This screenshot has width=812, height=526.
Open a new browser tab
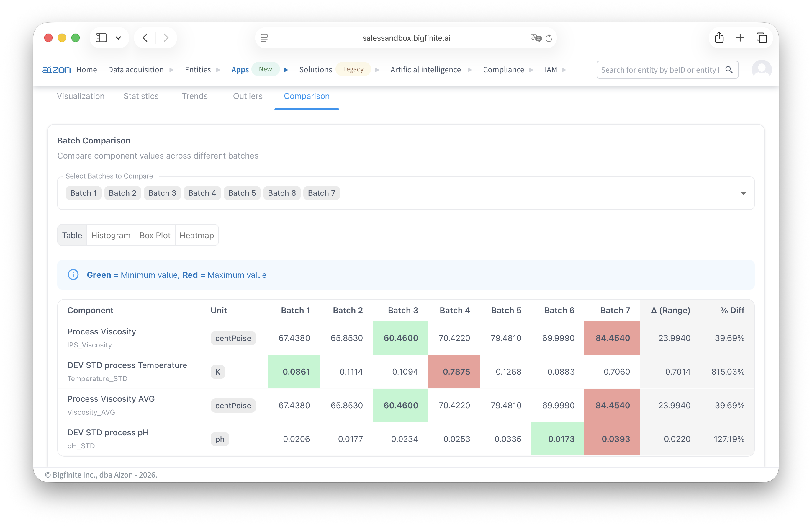[740, 37]
